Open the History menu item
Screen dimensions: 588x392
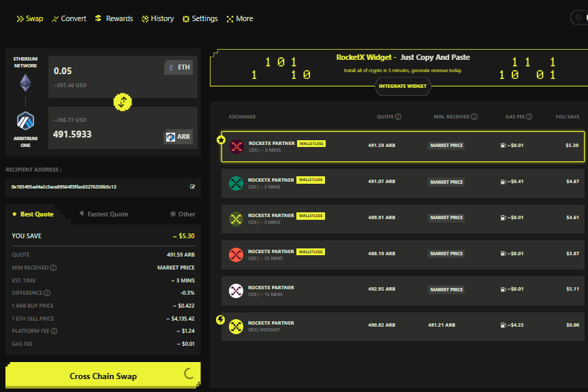click(x=157, y=18)
